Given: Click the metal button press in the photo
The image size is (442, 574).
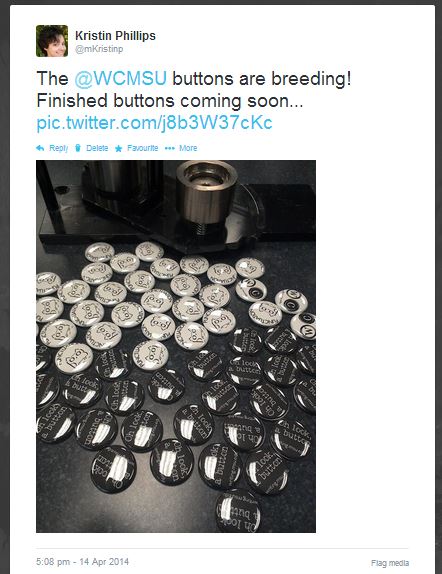Looking at the screenshot, I should (206, 198).
